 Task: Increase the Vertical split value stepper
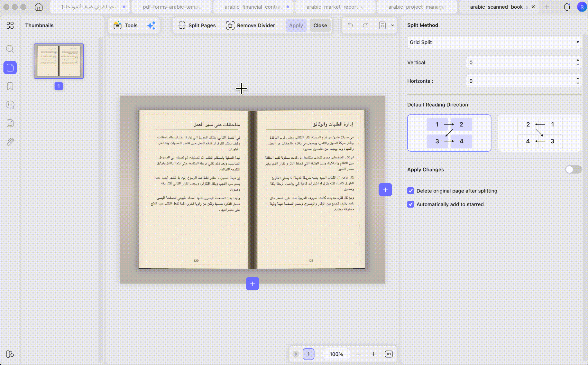578,60
